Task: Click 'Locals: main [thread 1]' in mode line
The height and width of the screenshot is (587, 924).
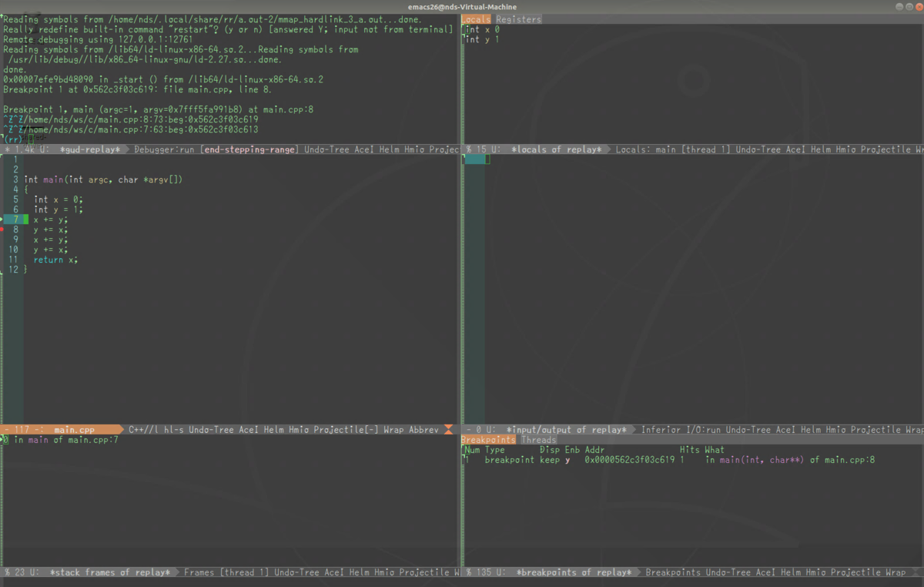Action: (673, 149)
